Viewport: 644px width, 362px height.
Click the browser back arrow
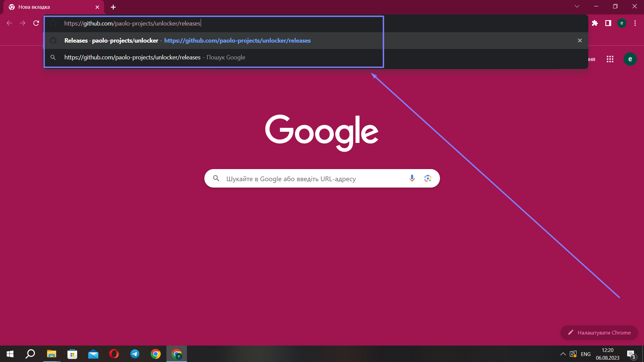(9, 23)
